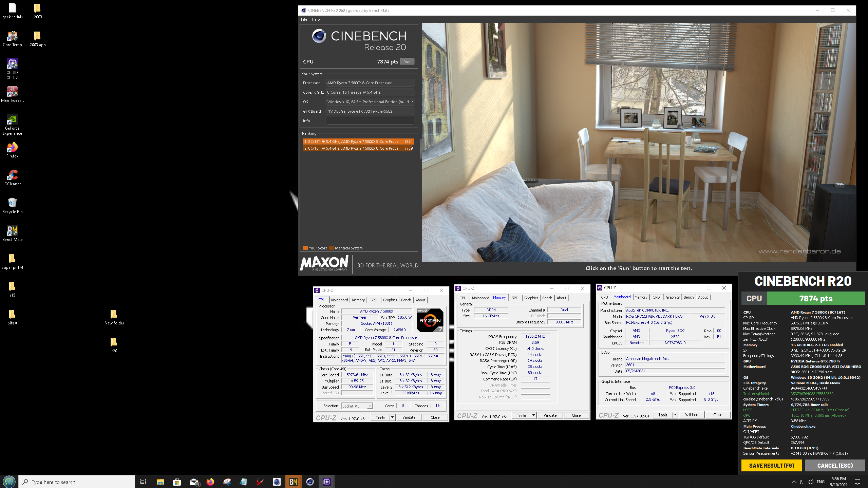This screenshot has height=488, width=868.
Task: Open the Cinebench Help menu
Action: pos(316,19)
